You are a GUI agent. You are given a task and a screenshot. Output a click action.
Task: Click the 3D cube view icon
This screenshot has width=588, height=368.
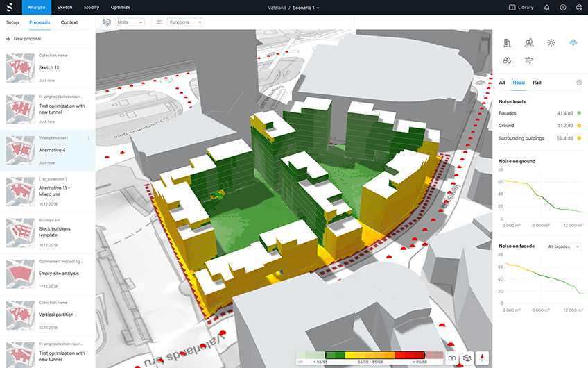[x=468, y=358]
